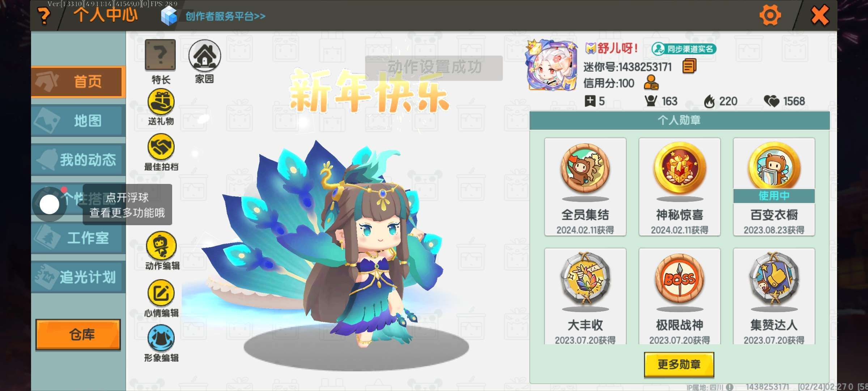Click the 送礼物 gift icon
This screenshot has width=868, height=391.
pyautogui.click(x=161, y=102)
